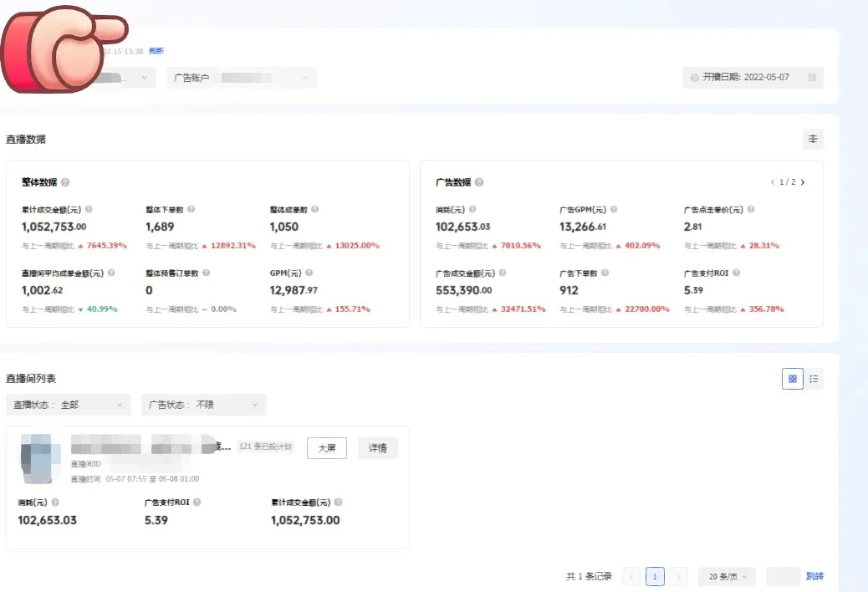Go to previous page of 广告数据

[x=773, y=182]
